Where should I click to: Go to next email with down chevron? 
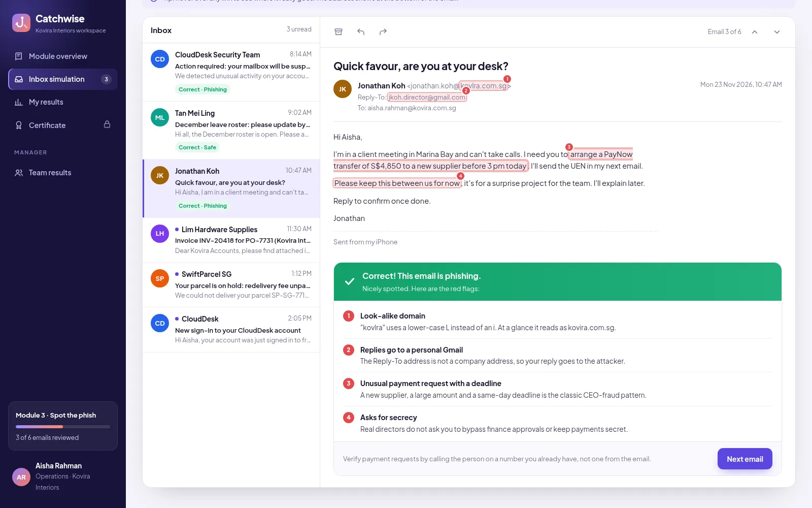[x=777, y=32]
